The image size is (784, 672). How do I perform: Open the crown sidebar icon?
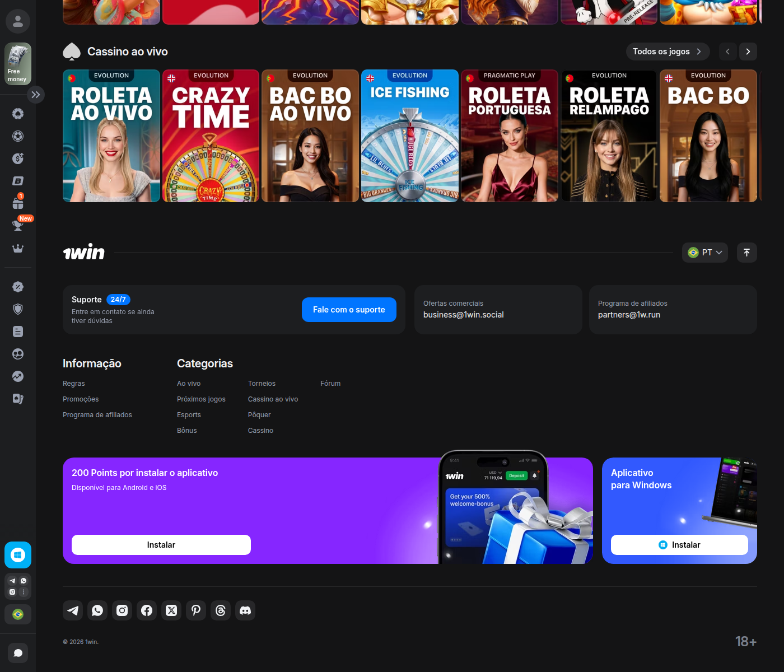[18, 248]
